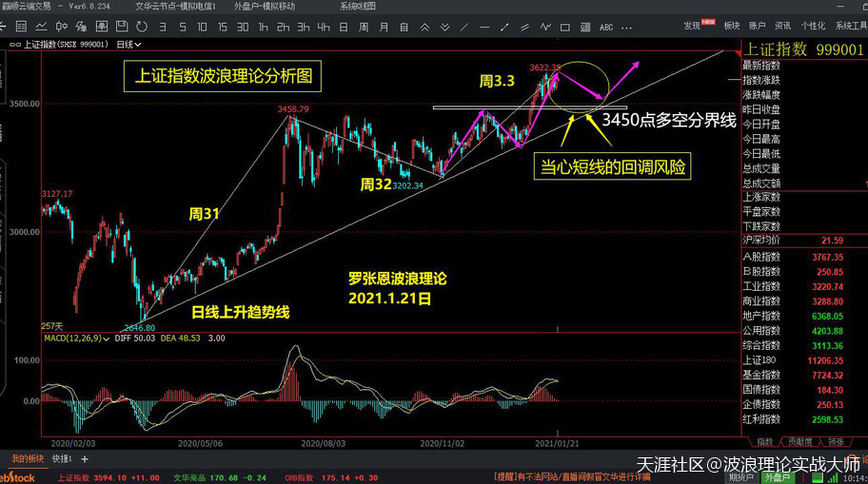Open the 贡献度 tab in right panel
868x484 pixels.
point(799,441)
